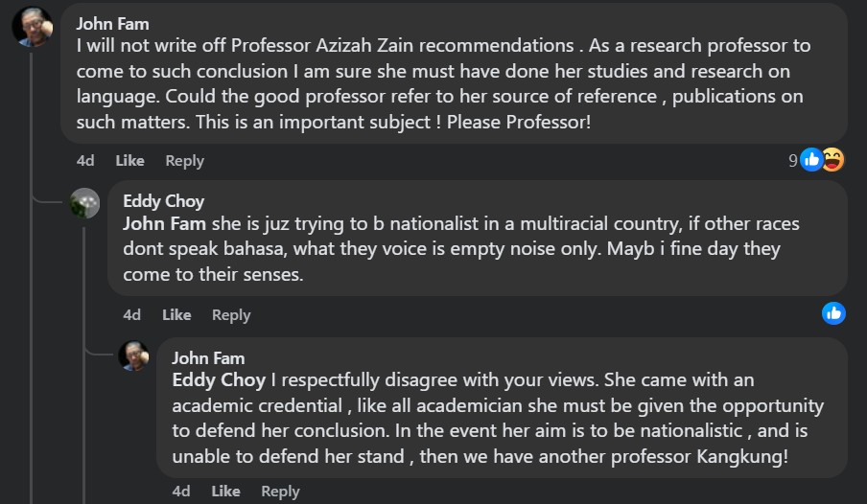Screen dimensions: 867x504
Task: Click the blue thumbs-up reaction beside count 9
Action: point(811,160)
